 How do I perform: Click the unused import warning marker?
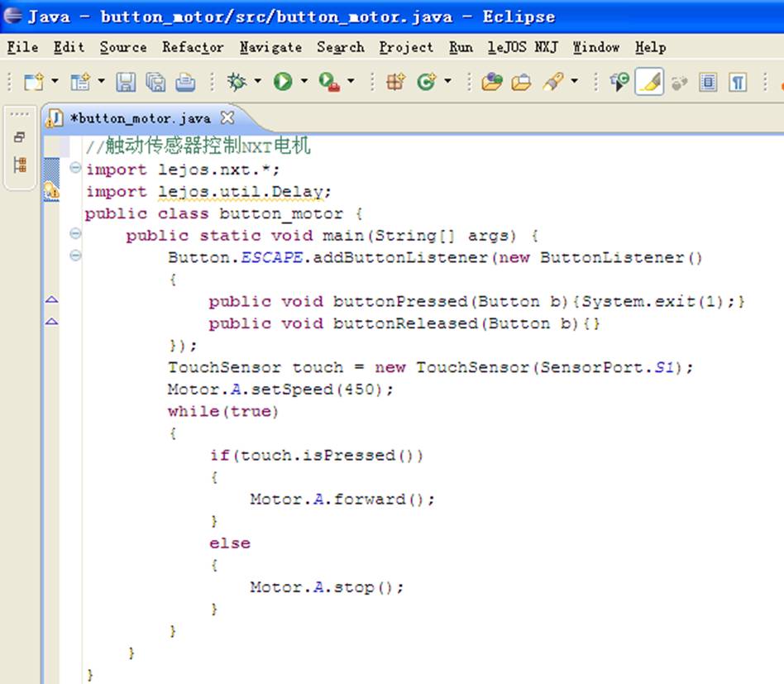51,190
